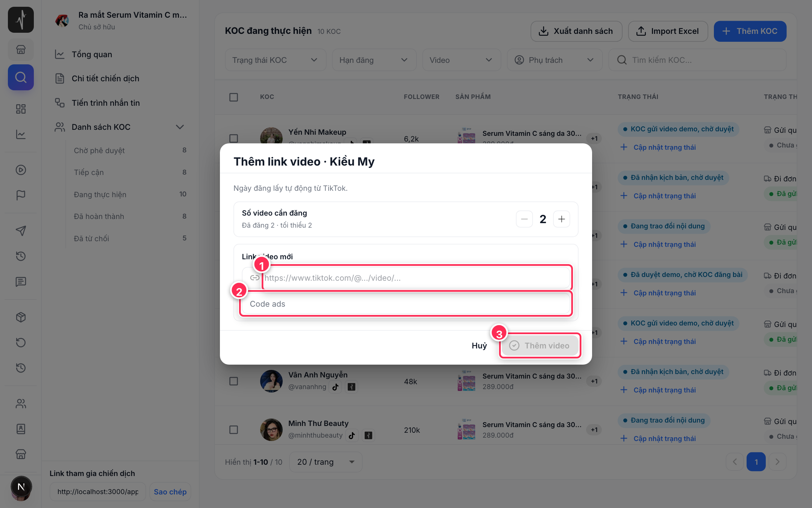Click the chat message icon in the sidebar
This screenshot has width=812, height=508.
coord(21,281)
